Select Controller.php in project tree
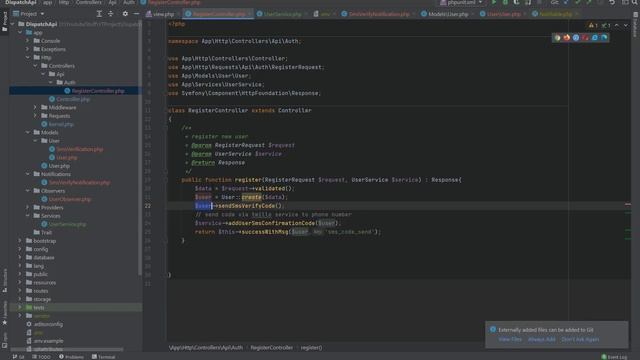Screen dimensions: 640x360 click(69, 99)
